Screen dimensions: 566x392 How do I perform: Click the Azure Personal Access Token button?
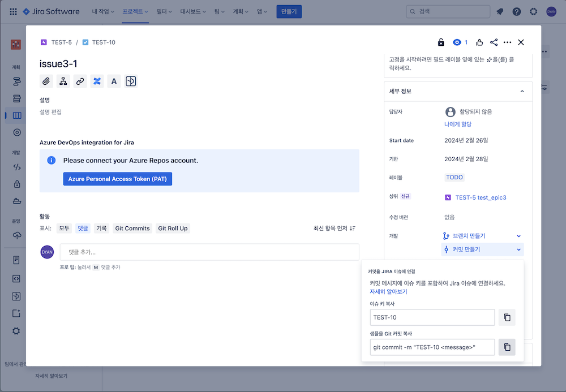tap(117, 179)
